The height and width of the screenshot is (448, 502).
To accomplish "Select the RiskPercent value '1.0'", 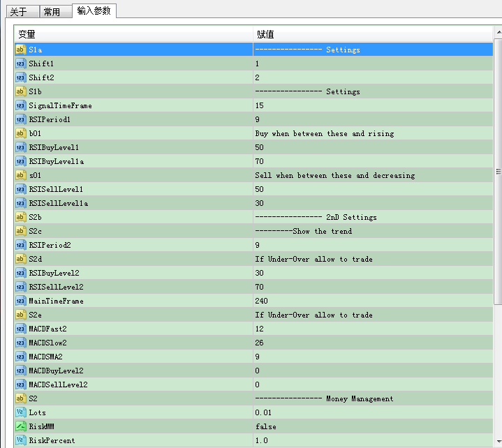I will pos(373,440).
